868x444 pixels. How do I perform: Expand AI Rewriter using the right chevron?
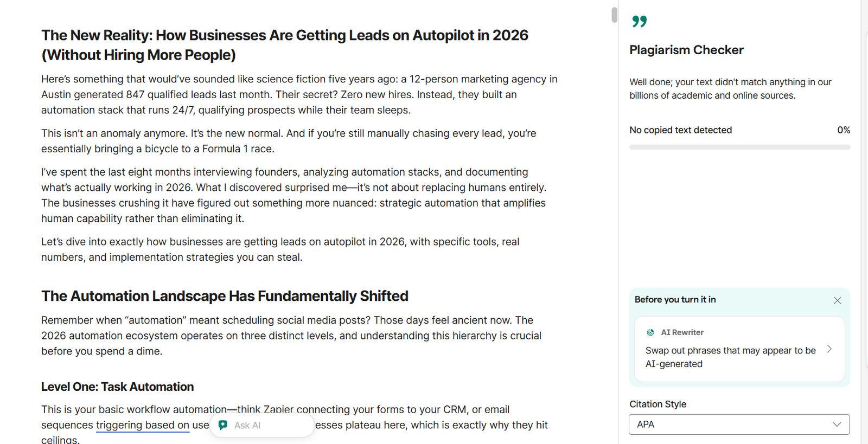(829, 349)
